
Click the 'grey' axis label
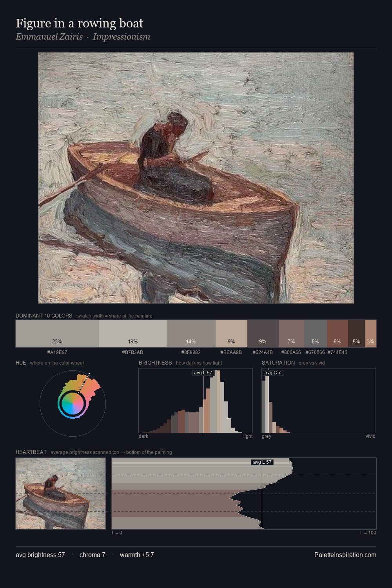[267, 436]
